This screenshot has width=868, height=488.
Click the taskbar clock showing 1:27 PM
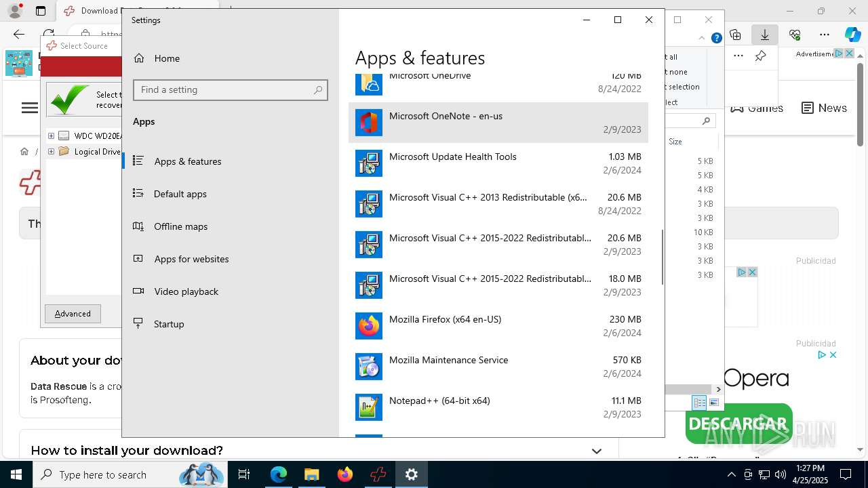click(810, 474)
